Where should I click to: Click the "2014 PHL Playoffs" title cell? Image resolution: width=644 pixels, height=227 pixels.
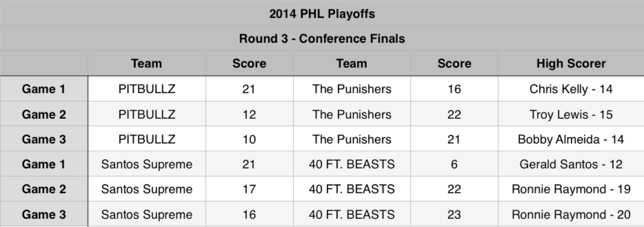322,14
